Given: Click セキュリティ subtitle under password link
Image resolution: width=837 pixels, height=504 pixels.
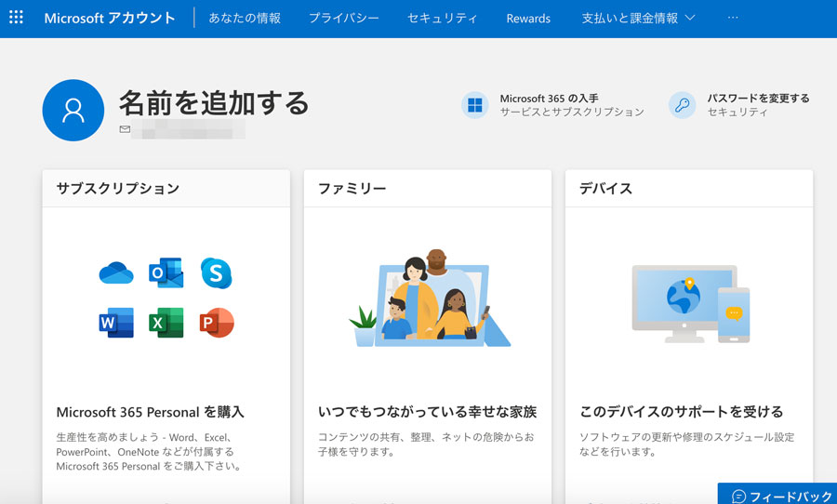Looking at the screenshot, I should coord(737,113).
